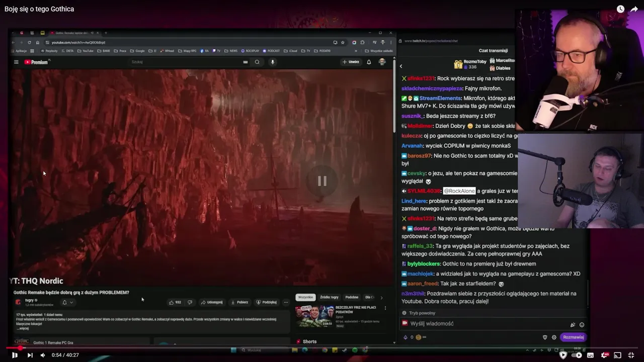Click the tvgry channel name
The width and height of the screenshot is (644, 362).
[29, 300]
